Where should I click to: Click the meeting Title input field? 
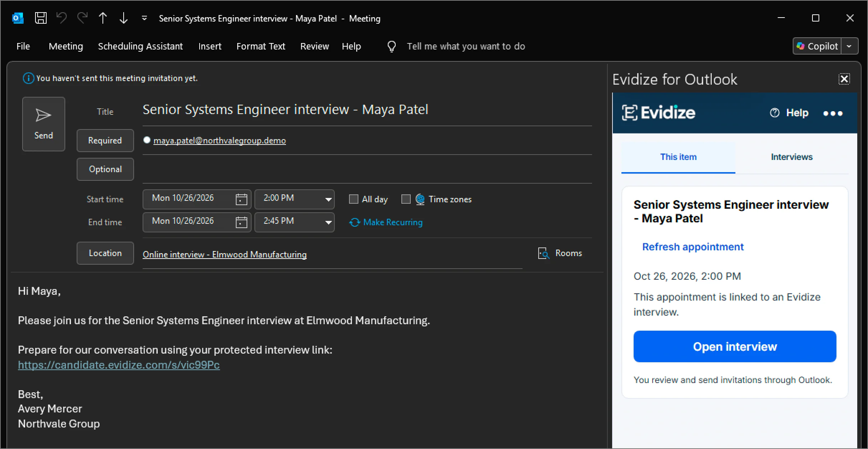[367, 110]
